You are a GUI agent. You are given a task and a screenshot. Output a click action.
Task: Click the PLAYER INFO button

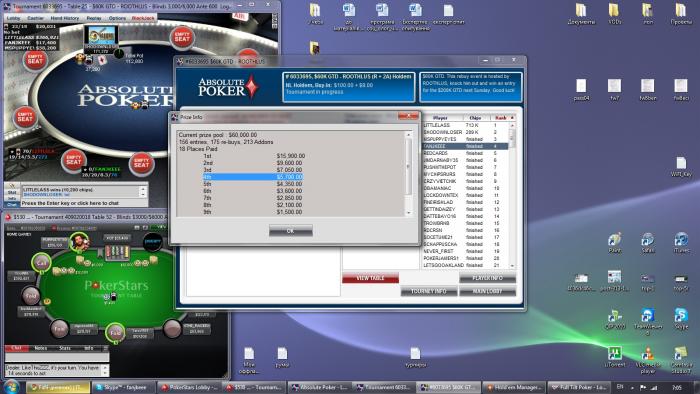point(487,278)
